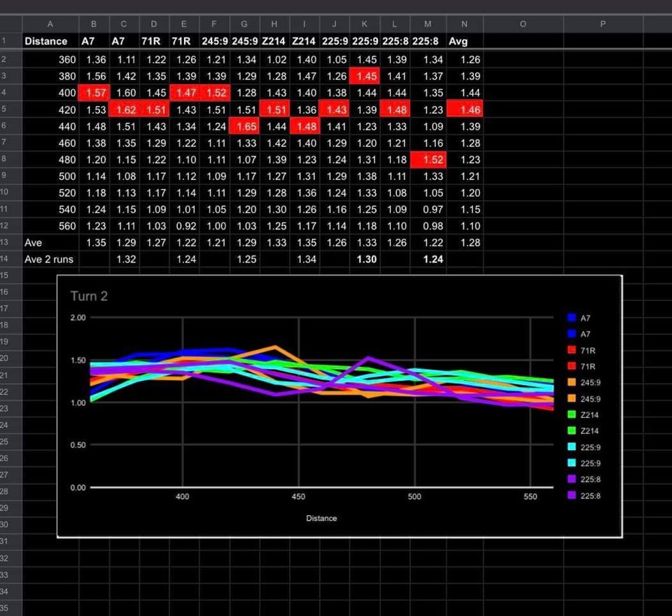Click the 'Ave 2 runs' label cell
Image resolution: width=672 pixels, height=616 pixels.
pos(49,260)
